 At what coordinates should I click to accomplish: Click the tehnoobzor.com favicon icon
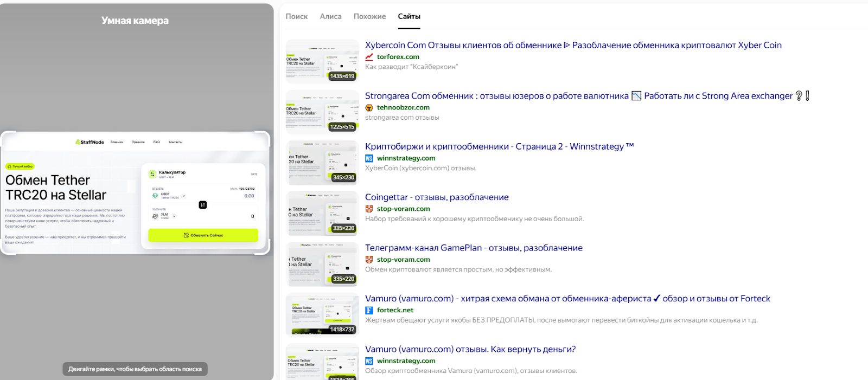(x=369, y=108)
